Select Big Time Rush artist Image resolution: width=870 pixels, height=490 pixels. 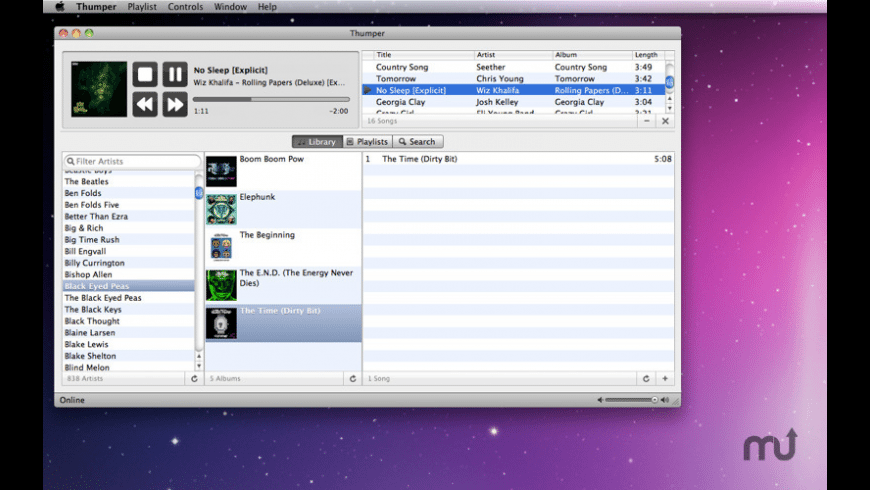129,240
